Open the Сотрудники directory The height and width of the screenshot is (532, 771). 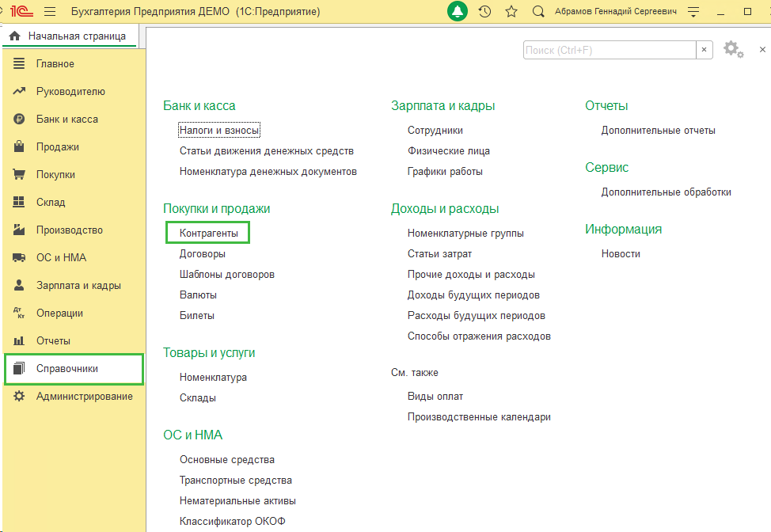click(435, 131)
